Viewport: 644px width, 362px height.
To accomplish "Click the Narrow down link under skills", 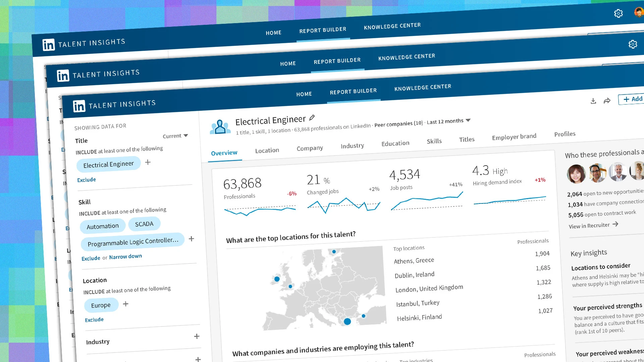I will click(125, 256).
